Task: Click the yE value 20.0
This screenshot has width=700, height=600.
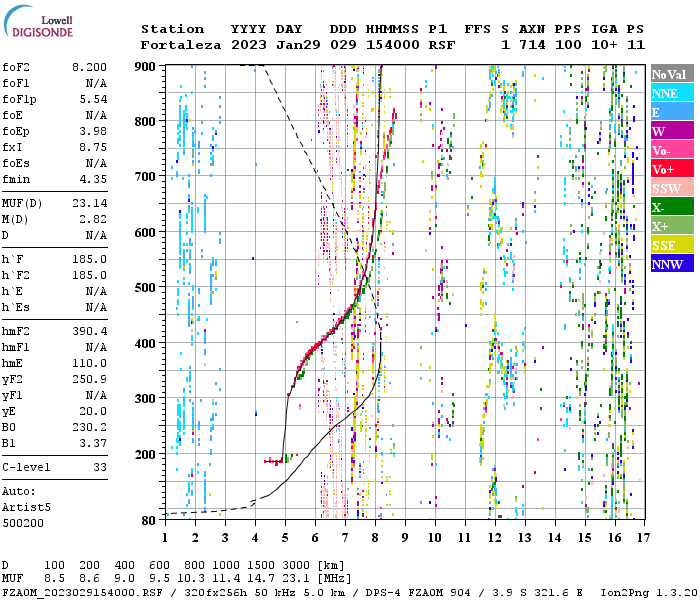Action: click(93, 411)
